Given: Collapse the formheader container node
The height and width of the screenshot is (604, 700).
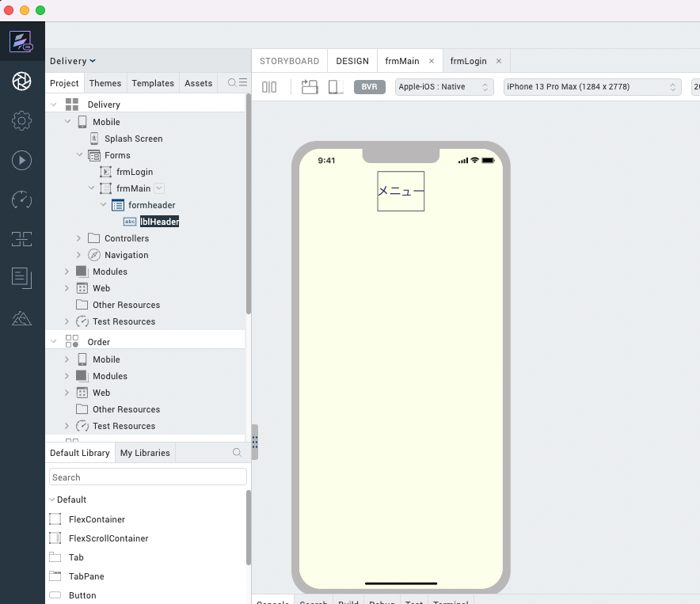Looking at the screenshot, I should 103,204.
